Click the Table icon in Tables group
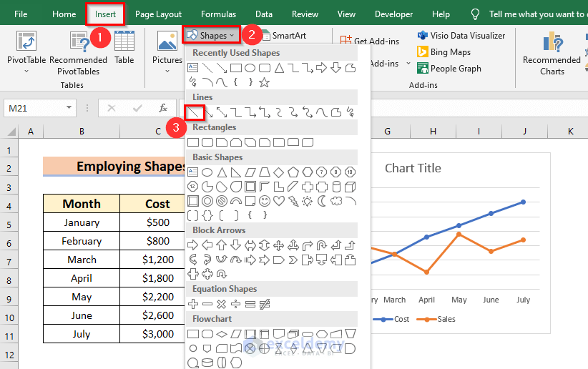 124,41
